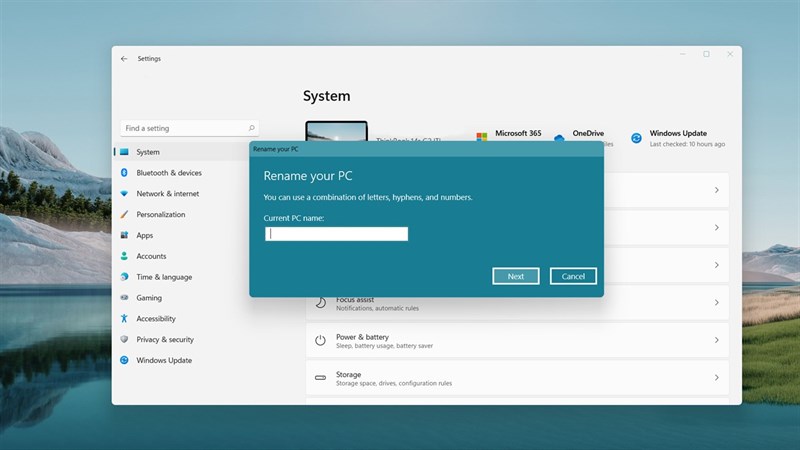Open Storage settings
The width and height of the screenshot is (800, 450).
coord(517,378)
